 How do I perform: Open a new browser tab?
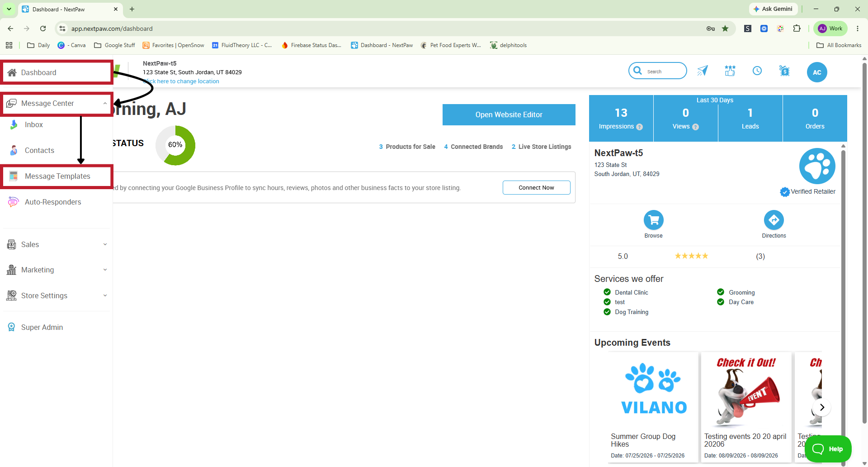(132, 9)
